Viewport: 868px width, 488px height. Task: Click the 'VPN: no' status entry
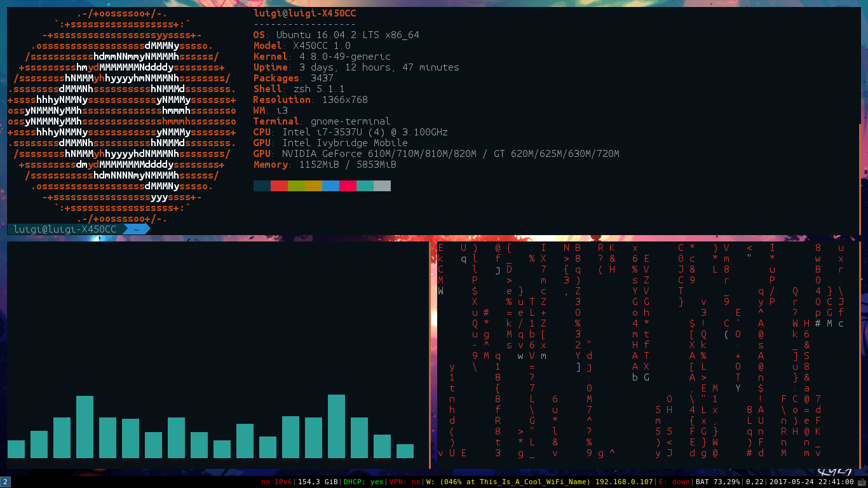[x=405, y=482]
